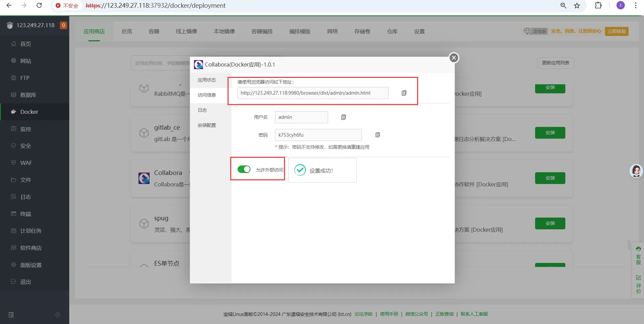
Task: Toggle the allow external access switch
Action: click(244, 169)
